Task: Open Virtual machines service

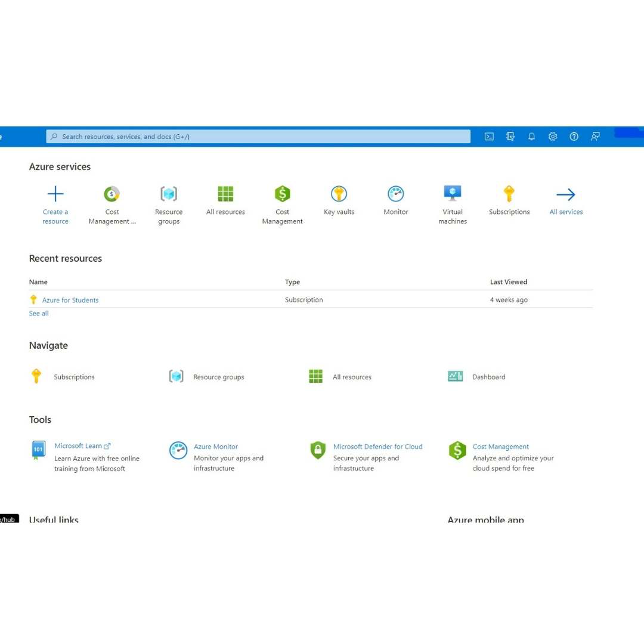Action: click(x=453, y=193)
